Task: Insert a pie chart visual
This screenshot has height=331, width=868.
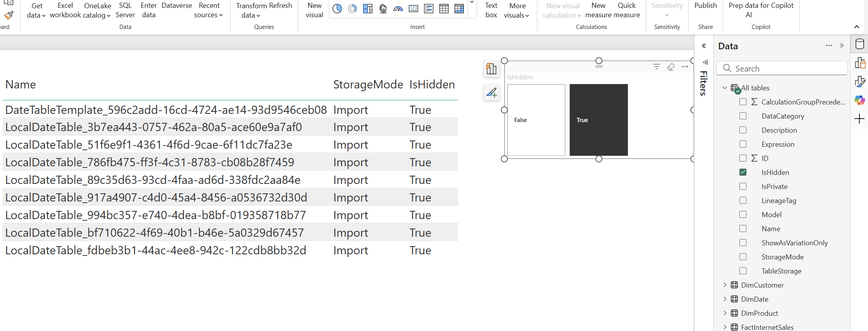Action: click(x=337, y=9)
